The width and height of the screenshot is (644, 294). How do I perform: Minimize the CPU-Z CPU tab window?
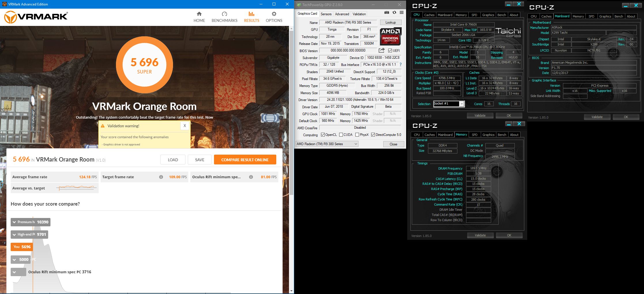508,4
